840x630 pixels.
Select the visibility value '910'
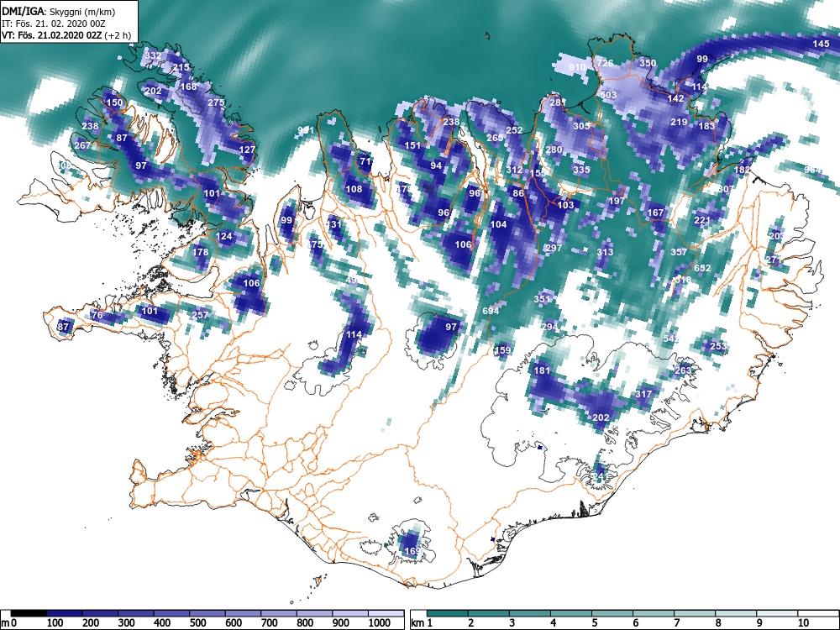(577, 67)
